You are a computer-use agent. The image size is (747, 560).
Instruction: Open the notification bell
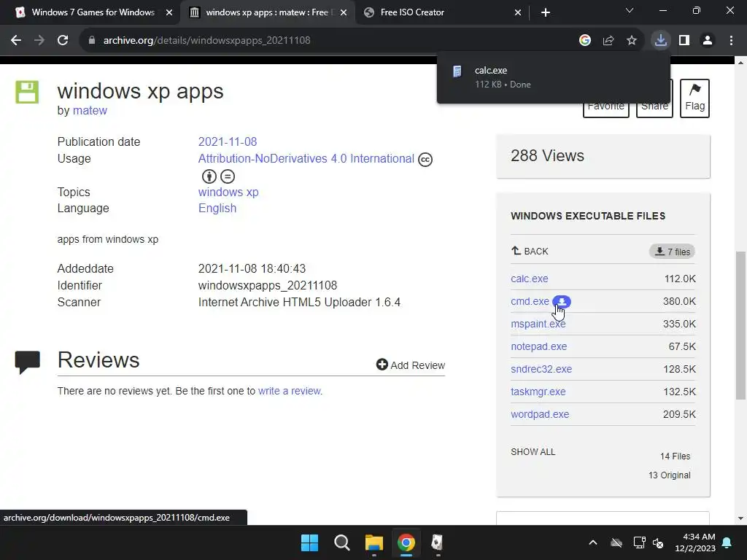[727, 542]
